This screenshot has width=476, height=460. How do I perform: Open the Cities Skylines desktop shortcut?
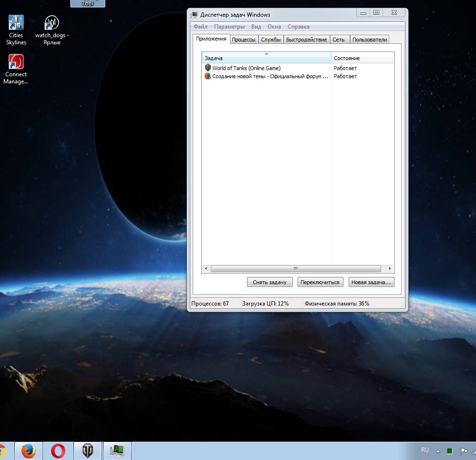click(x=17, y=30)
